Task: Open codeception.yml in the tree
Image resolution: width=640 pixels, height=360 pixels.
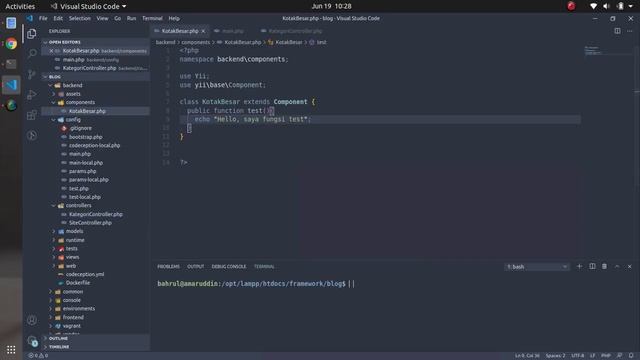Action: (84, 274)
